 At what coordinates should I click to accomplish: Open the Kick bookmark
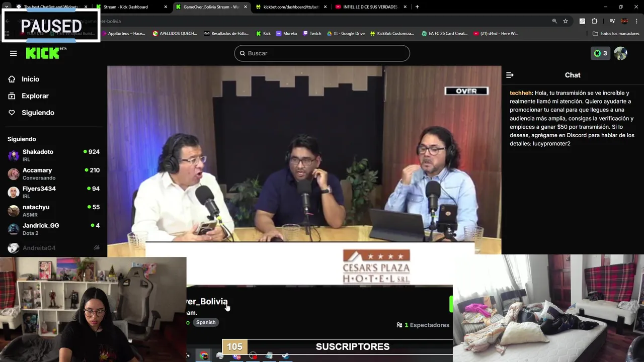[x=263, y=34]
